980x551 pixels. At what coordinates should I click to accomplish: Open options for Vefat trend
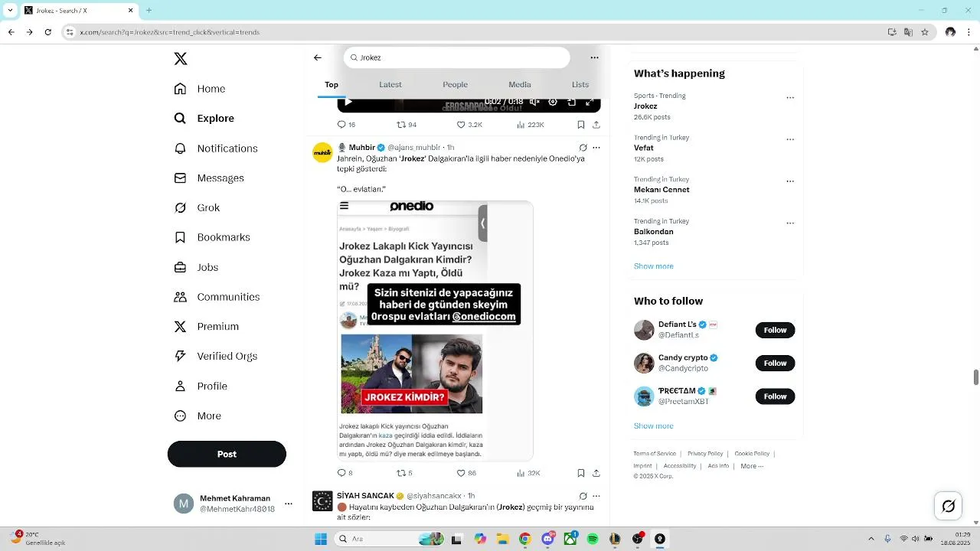[x=790, y=140]
